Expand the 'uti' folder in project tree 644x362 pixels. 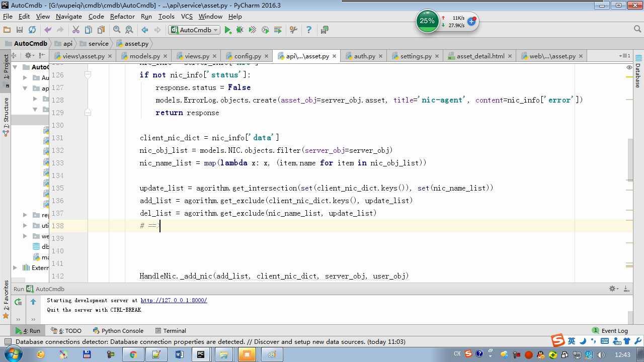coord(25,225)
